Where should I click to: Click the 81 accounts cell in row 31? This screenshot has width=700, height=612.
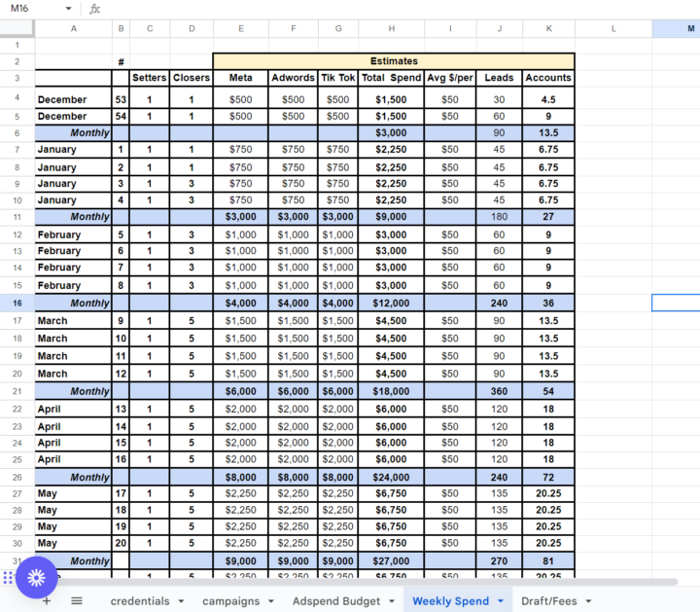tap(548, 561)
